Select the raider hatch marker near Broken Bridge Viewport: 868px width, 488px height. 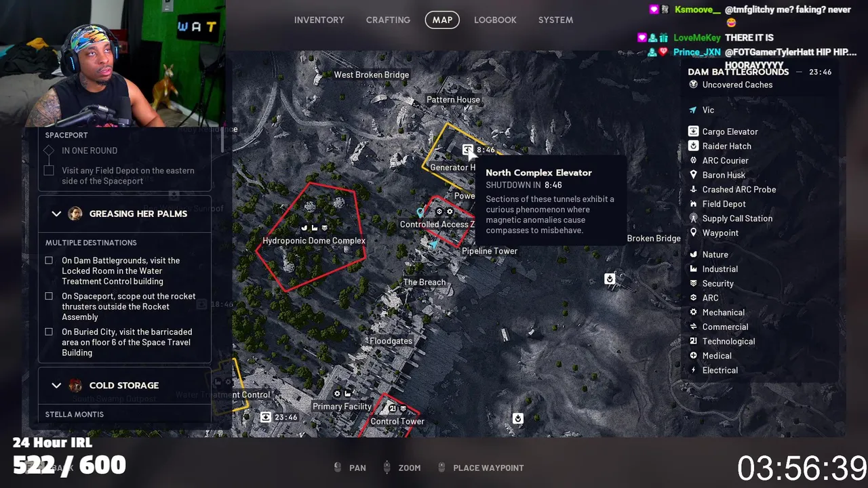point(610,279)
